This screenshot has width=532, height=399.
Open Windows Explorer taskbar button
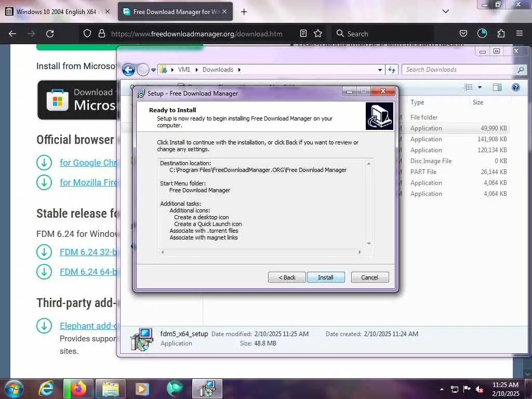[111, 389]
